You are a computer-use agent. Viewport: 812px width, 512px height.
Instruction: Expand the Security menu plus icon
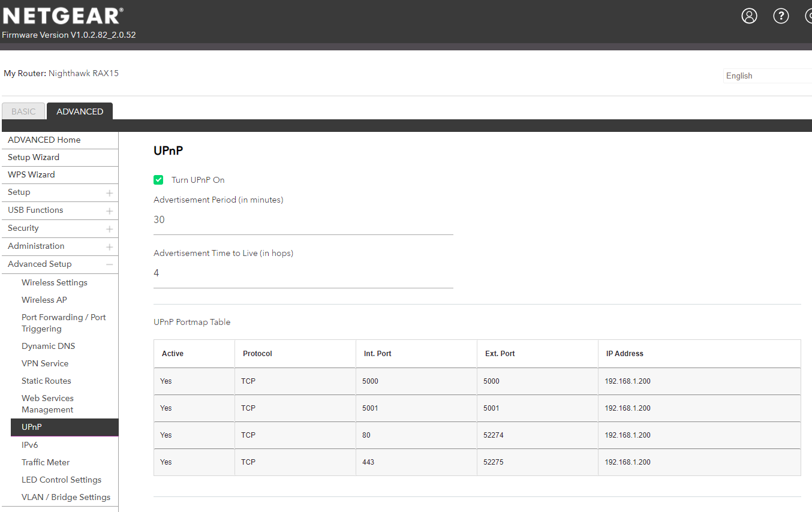pos(109,229)
